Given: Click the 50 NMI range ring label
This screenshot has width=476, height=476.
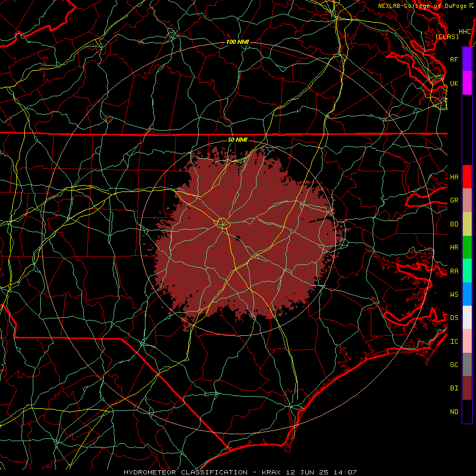Looking at the screenshot, I should (237, 140).
